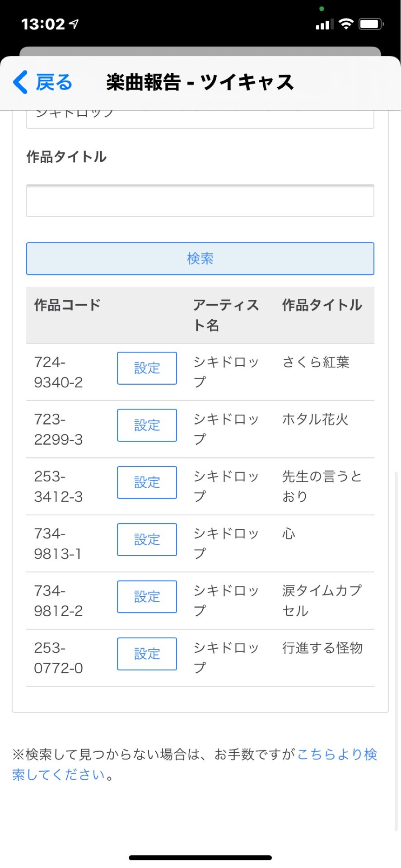The image size is (401, 868).
Task: Tap the location arrow beside the clock
Action: [x=74, y=24]
